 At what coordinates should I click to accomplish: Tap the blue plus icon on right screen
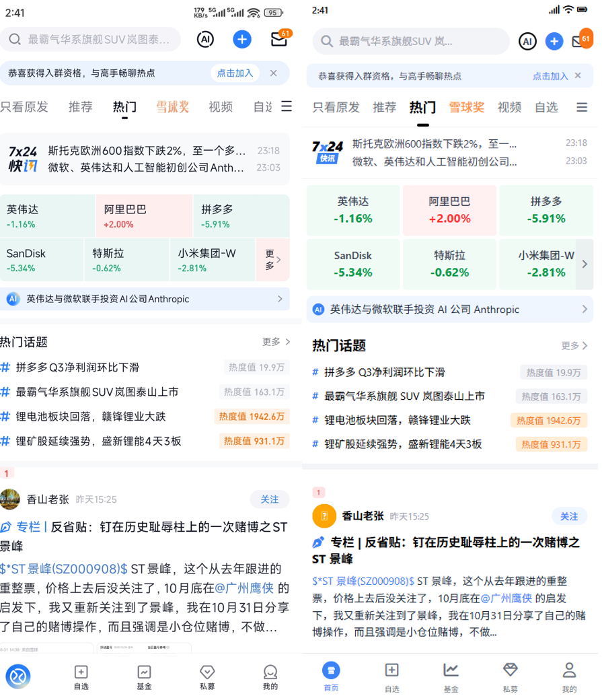[x=554, y=42]
